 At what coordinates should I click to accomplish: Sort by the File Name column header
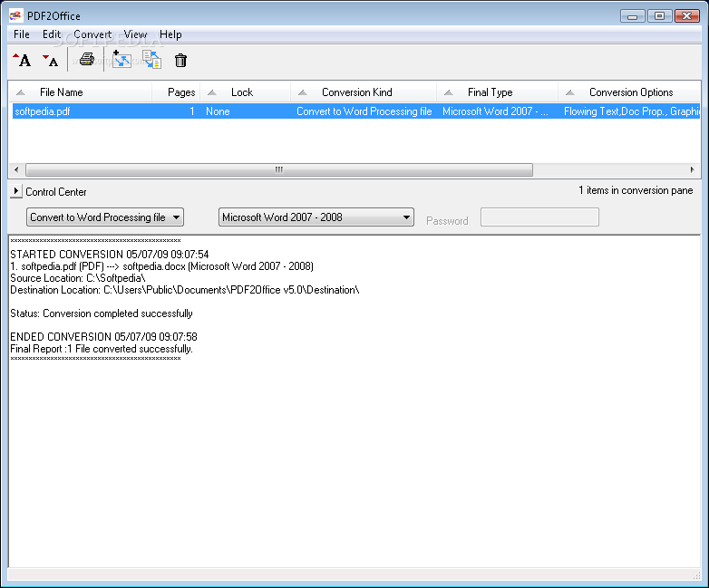80,92
